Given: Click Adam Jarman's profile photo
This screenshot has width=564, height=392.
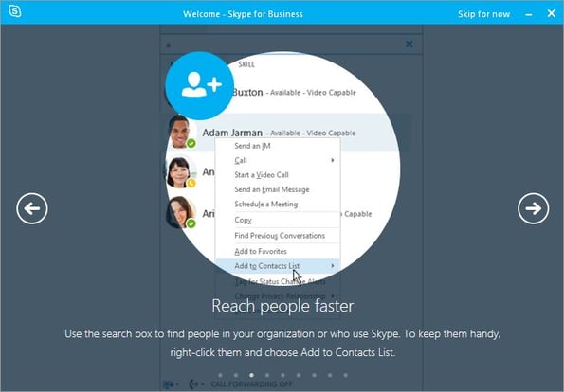Looking at the screenshot, I should (x=179, y=132).
